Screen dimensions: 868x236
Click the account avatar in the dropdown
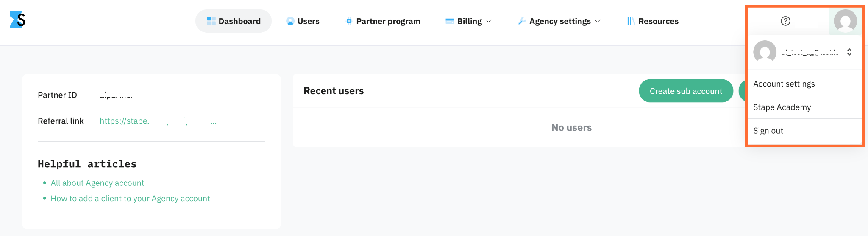point(765,52)
